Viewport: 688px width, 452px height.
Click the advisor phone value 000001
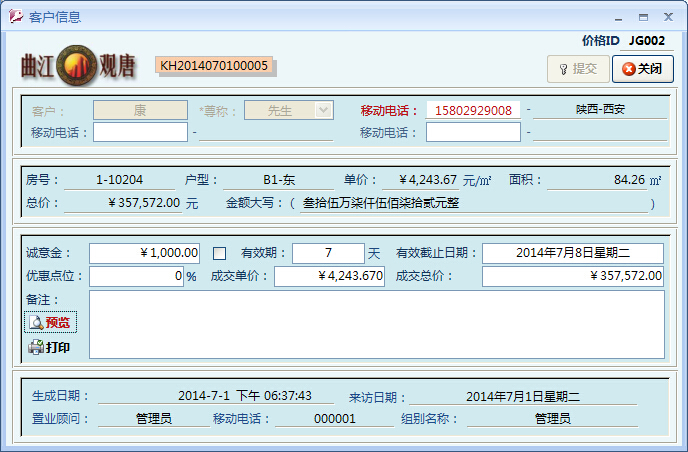tap(334, 418)
